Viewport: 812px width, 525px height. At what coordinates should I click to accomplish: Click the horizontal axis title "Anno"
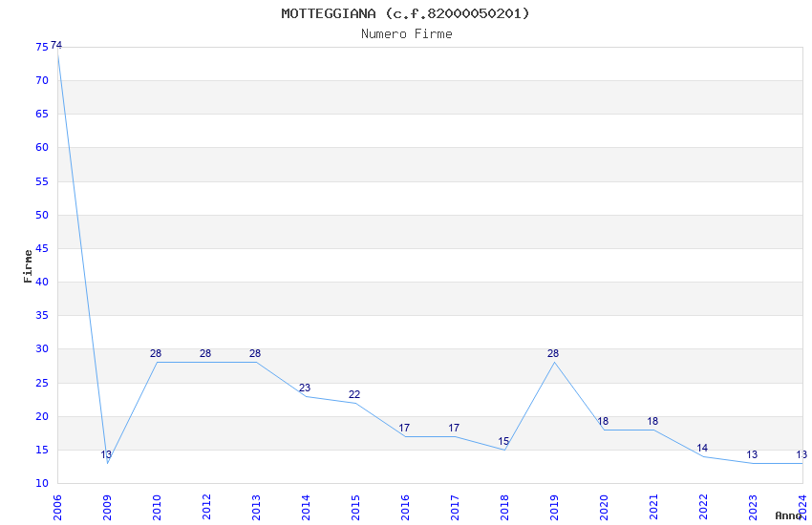[788, 515]
